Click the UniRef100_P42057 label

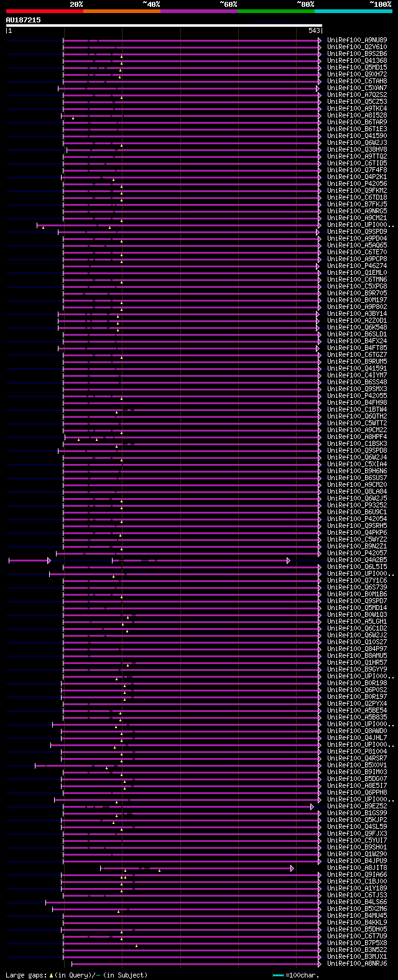click(x=357, y=553)
